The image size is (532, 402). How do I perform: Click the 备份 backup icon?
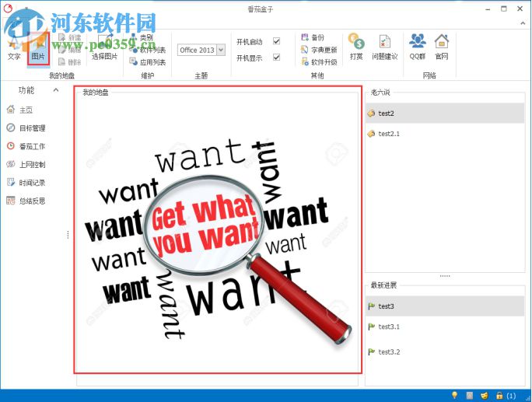305,37
